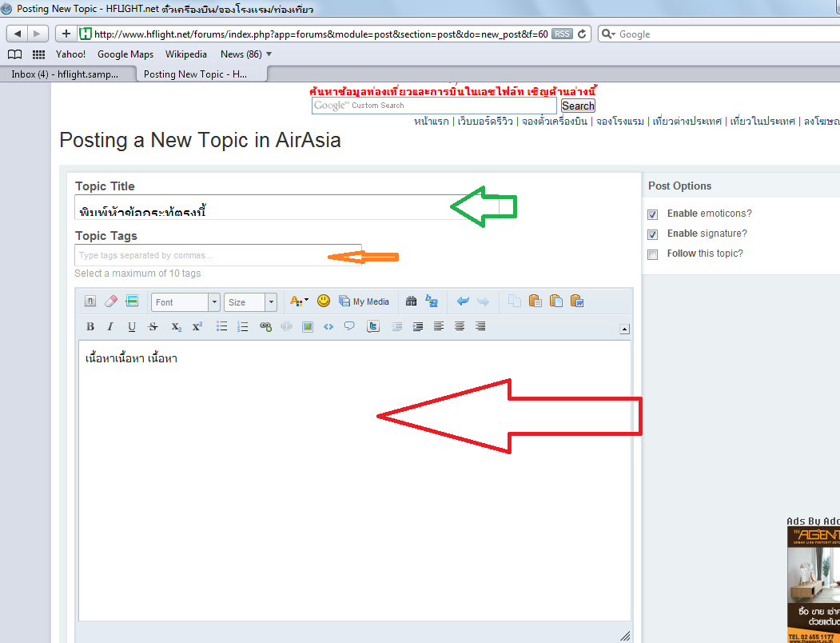Viewport: 840px width, 643px height.
Task: Click the eraser remove-formatting icon
Action: point(111,302)
